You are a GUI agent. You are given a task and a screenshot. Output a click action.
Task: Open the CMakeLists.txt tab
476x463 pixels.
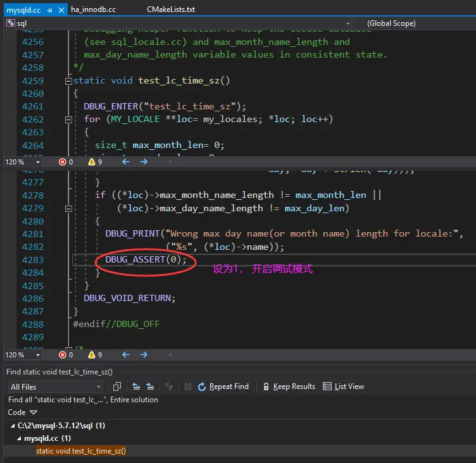[170, 10]
